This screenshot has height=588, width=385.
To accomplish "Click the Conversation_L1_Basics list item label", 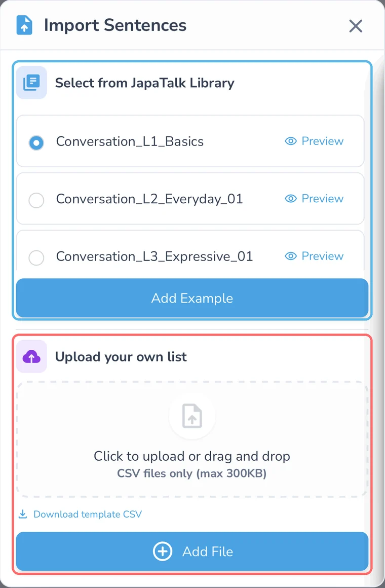I will click(130, 141).
